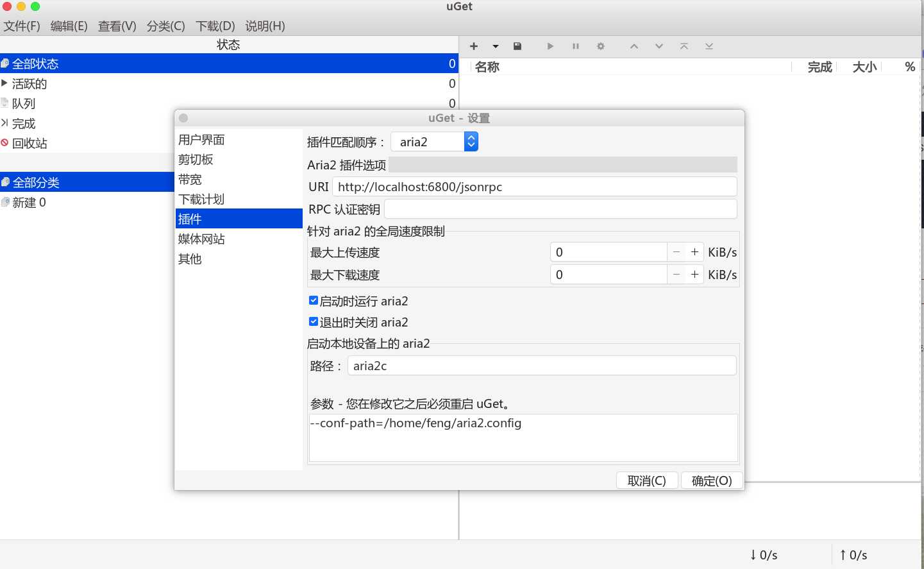Select 全部分类 category row
Viewport: 924px width, 569px height.
click(87, 182)
